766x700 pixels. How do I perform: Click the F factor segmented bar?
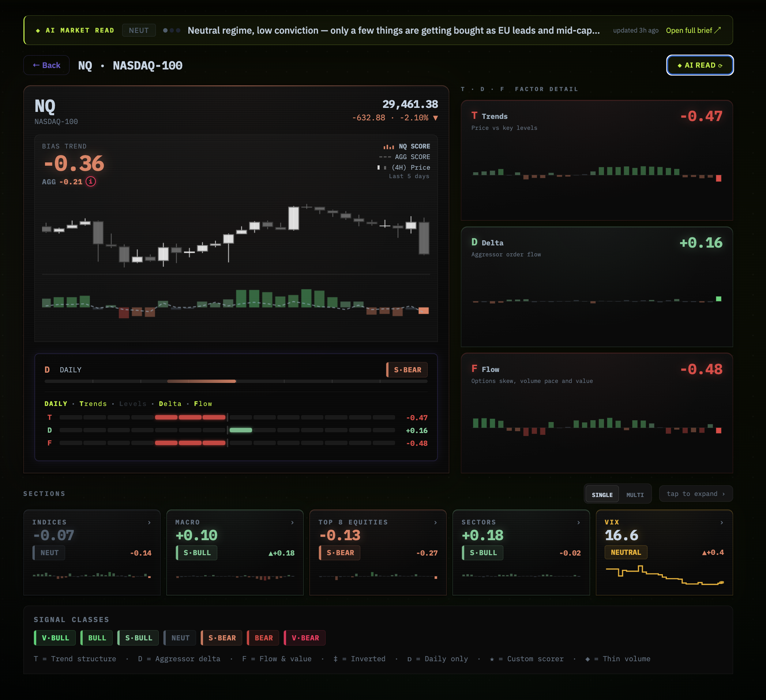pyautogui.click(x=227, y=443)
